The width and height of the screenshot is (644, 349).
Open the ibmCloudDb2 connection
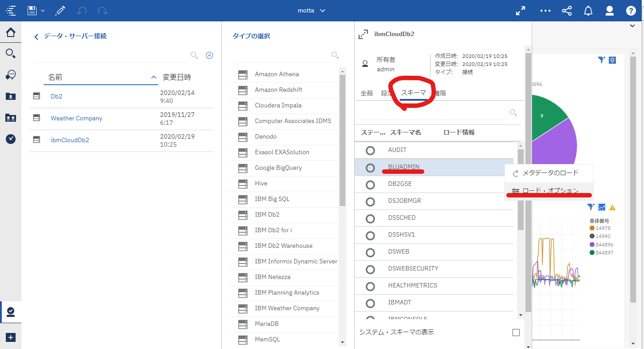[x=70, y=140]
